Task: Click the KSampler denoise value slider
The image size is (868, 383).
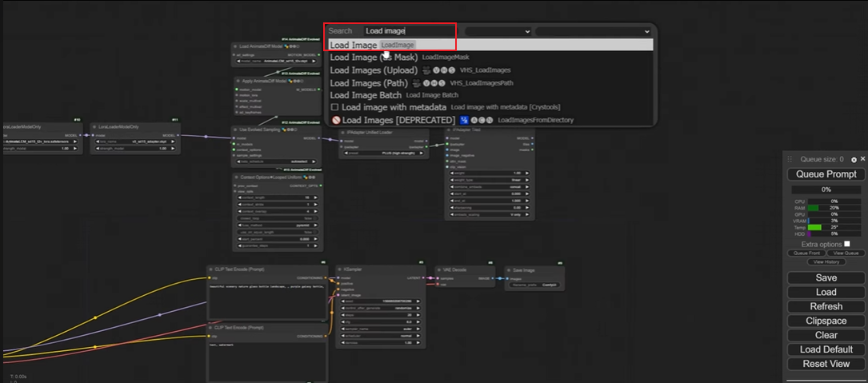Action: click(380, 342)
